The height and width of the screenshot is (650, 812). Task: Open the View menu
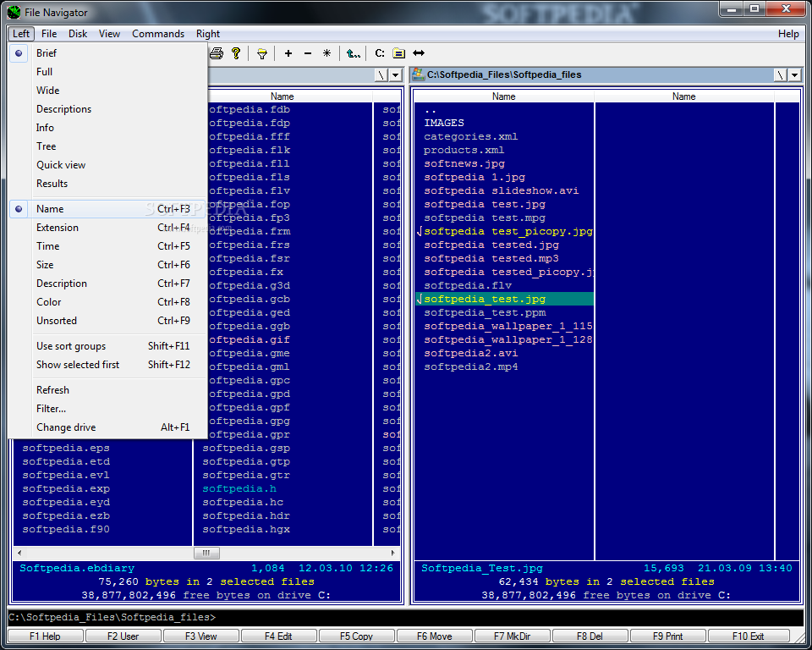tap(109, 34)
